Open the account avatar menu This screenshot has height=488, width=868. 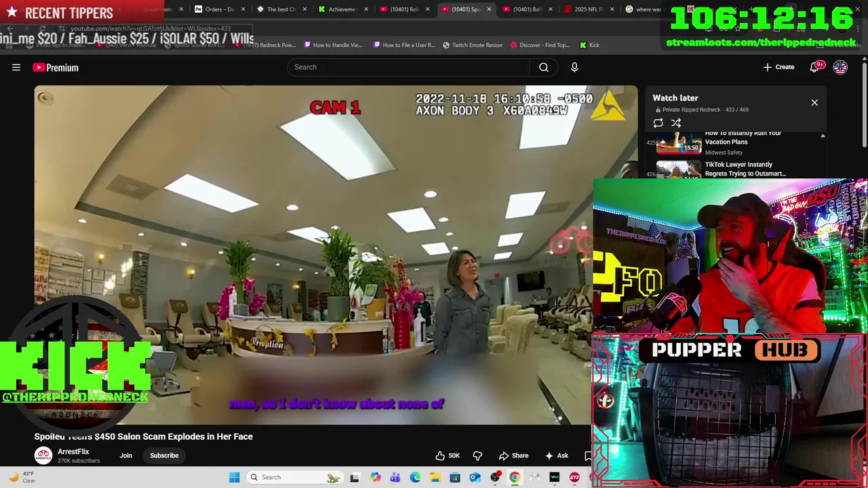click(840, 67)
